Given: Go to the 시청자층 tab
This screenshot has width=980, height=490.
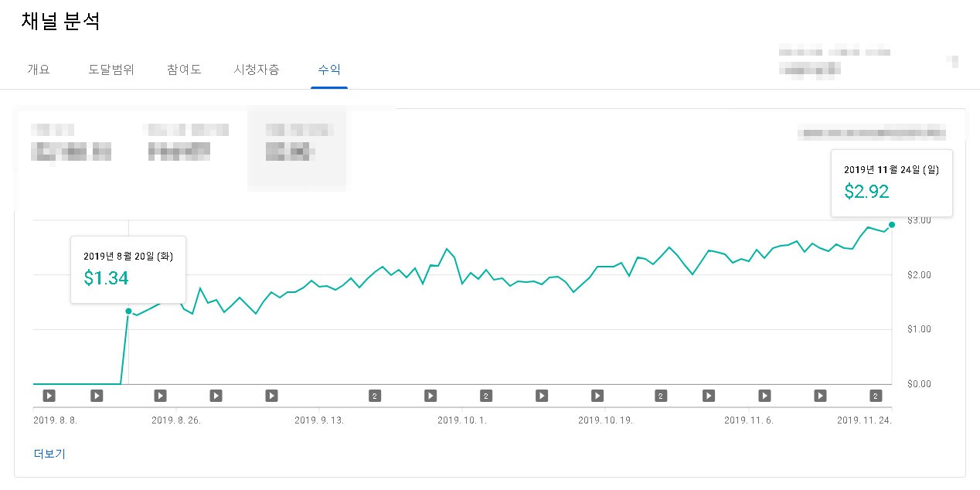Looking at the screenshot, I should coord(257,70).
